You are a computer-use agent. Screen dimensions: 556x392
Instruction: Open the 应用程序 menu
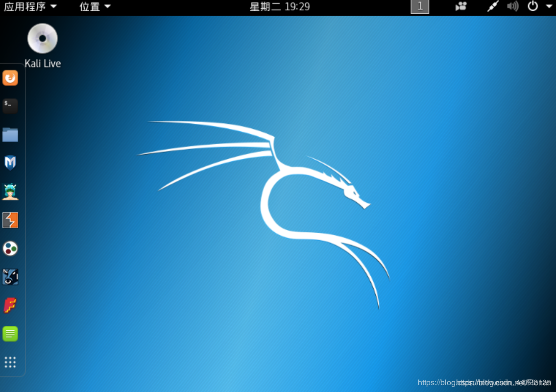(x=30, y=6)
